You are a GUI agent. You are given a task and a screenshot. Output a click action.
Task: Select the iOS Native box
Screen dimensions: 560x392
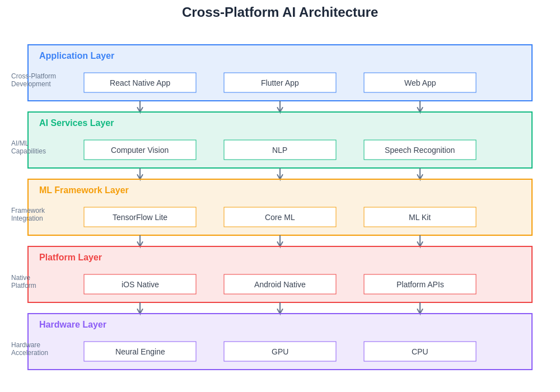(140, 284)
